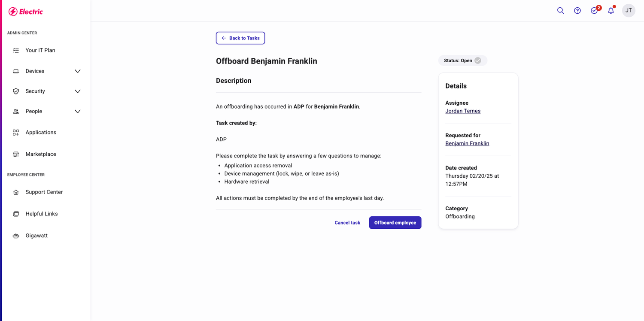644x321 pixels.
Task: Open the Marketplace sidebar icon
Action: click(15, 154)
